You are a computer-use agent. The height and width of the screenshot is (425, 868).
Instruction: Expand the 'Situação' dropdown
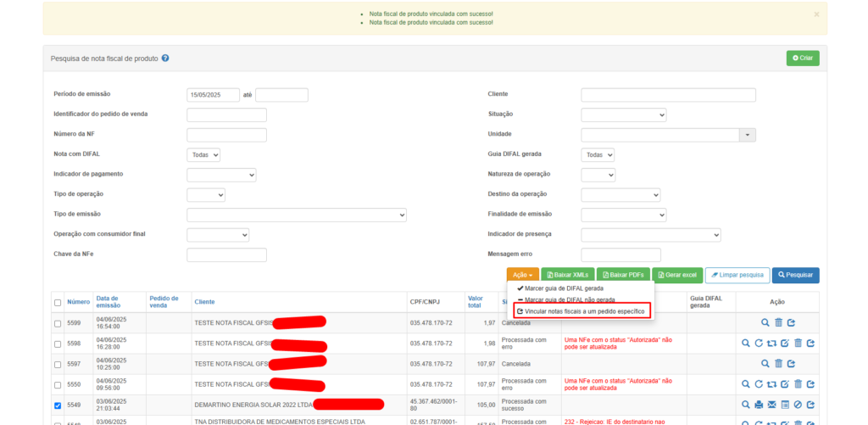(623, 115)
